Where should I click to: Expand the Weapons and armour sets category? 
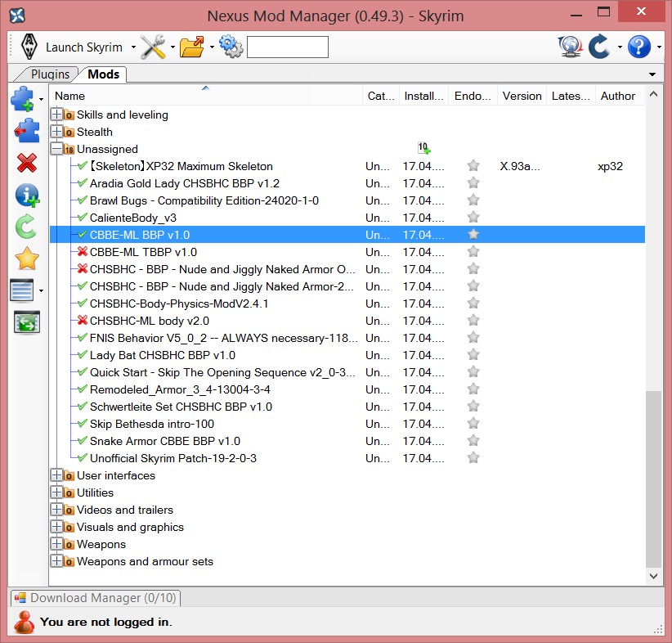(x=56, y=561)
